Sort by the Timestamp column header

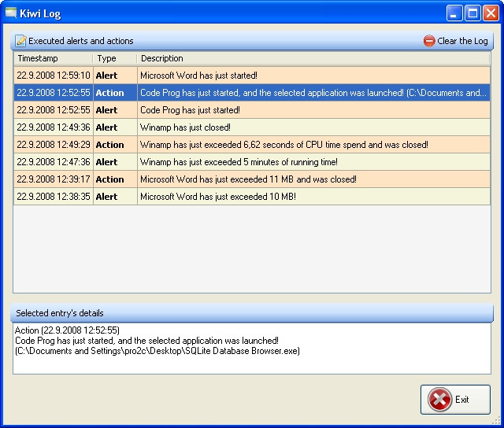53,58
